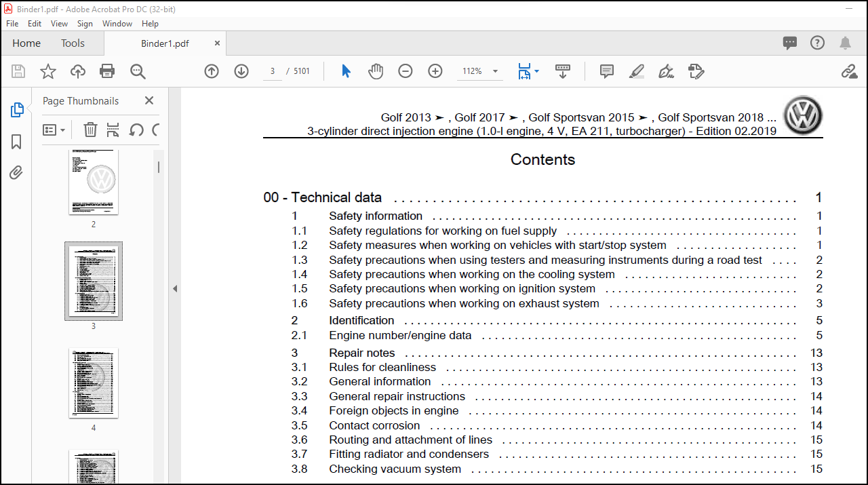
Task: Click the Fit page width icon
Action: click(524, 71)
